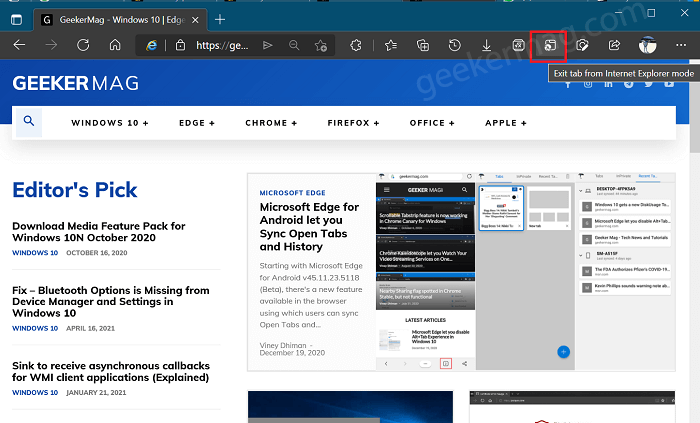Click the forward navigation arrow
Viewport: 700px width, 423px height.
[51, 45]
